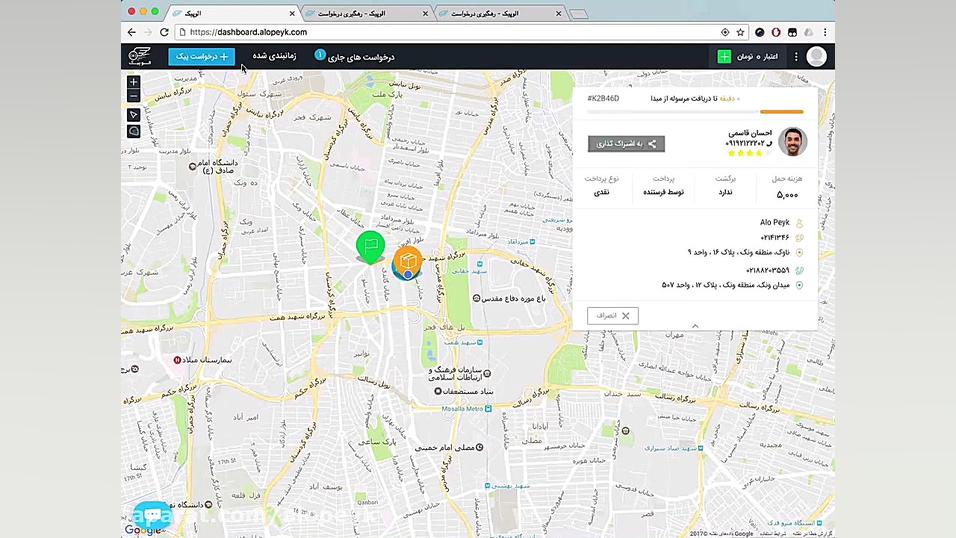956x538 pixels.
Task: Click the phone icon next to ۰۲۱۸۸۲۰۳۵۵۹
Action: coord(799,270)
